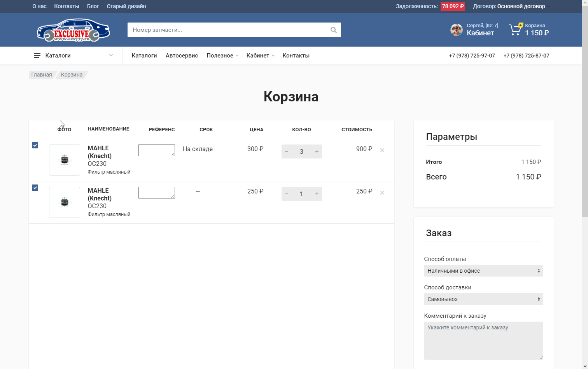The width and height of the screenshot is (588, 369).
Task: Click the user avatar for Сергей
Action: pyautogui.click(x=456, y=30)
